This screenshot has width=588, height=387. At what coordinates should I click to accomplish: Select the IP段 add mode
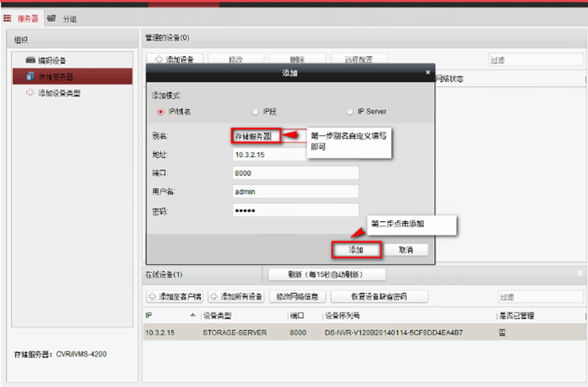(255, 112)
